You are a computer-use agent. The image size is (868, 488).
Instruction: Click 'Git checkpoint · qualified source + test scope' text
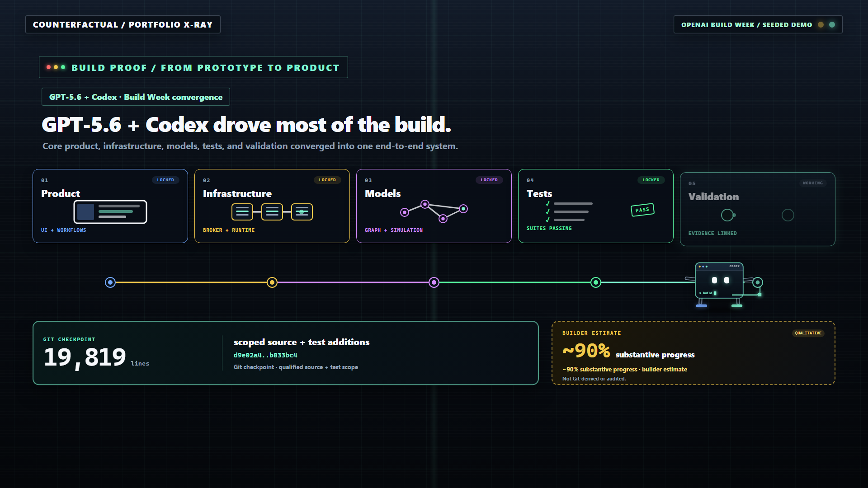[x=296, y=367]
